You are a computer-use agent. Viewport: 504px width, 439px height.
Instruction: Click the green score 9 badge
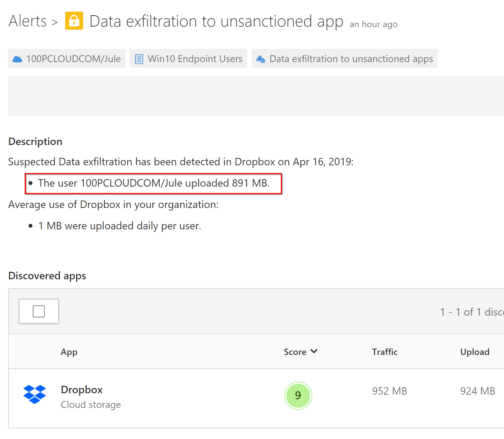click(x=298, y=395)
